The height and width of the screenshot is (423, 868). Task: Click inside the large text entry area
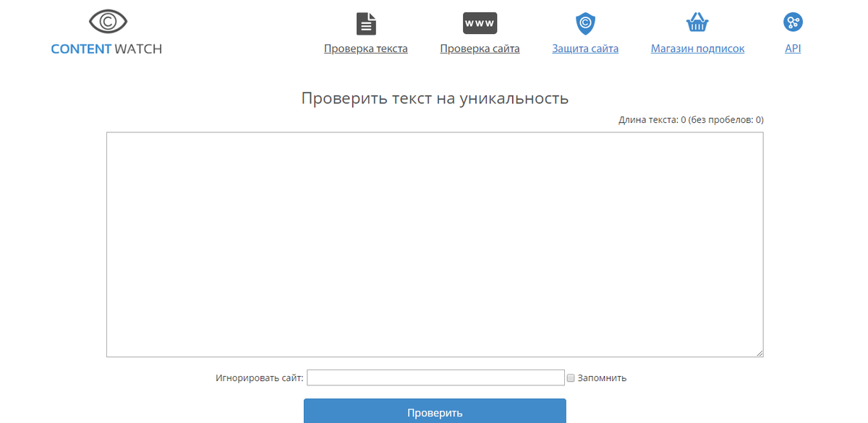pos(434,244)
